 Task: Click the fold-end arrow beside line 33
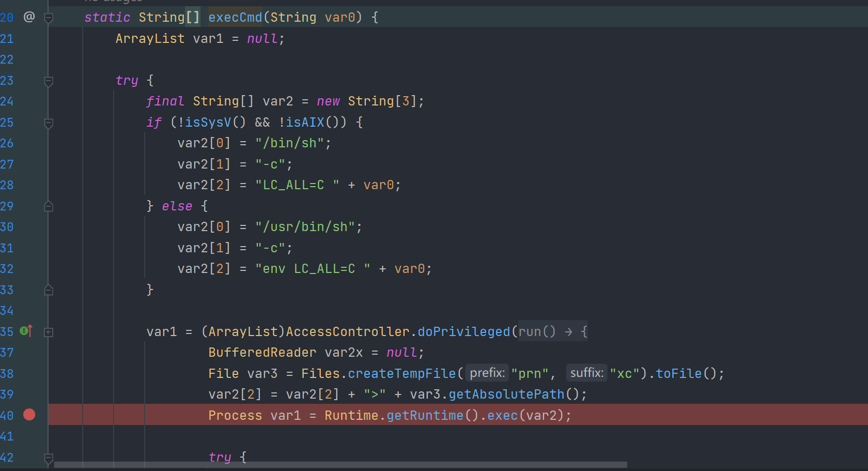point(48,290)
